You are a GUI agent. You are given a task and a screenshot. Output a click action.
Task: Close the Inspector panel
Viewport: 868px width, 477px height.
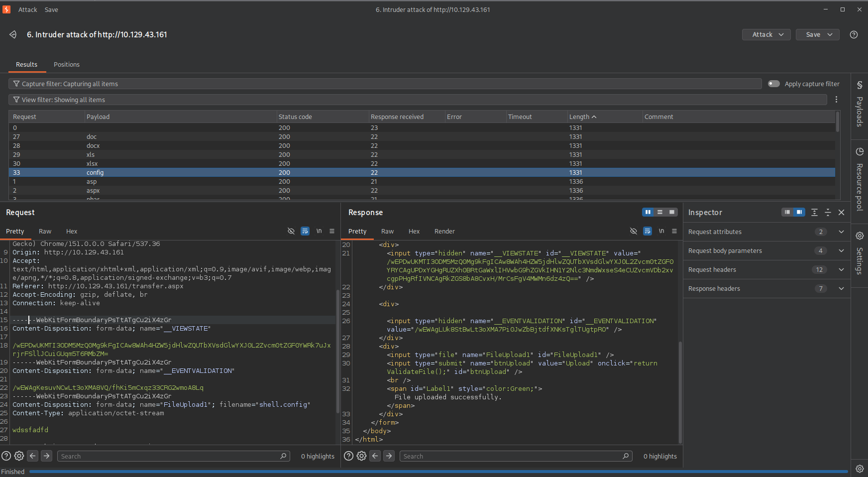[841, 212]
